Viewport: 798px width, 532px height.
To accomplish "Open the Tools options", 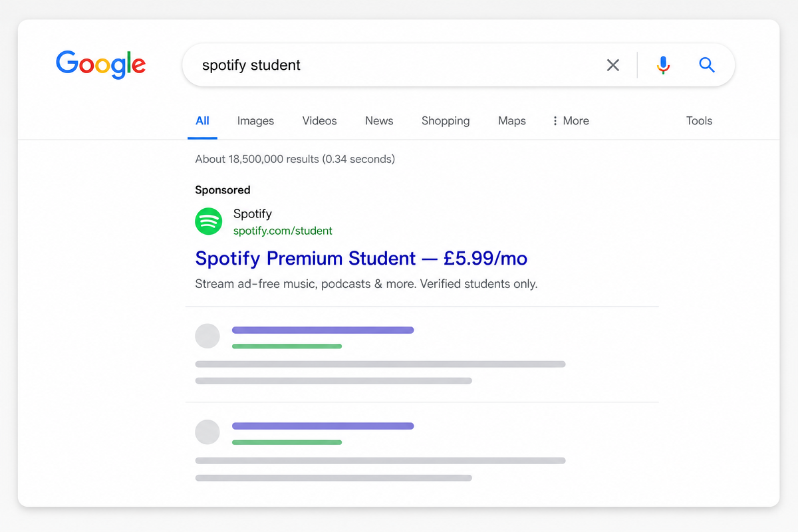I will point(699,121).
